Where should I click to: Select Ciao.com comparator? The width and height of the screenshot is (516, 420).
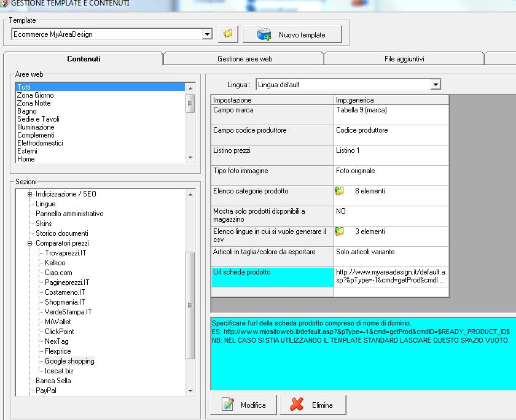58,273
